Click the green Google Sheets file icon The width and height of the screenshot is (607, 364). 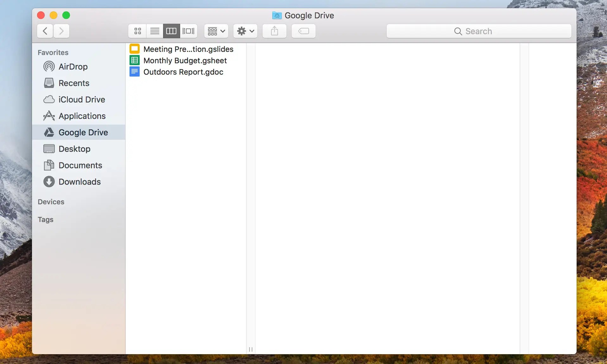coord(135,60)
